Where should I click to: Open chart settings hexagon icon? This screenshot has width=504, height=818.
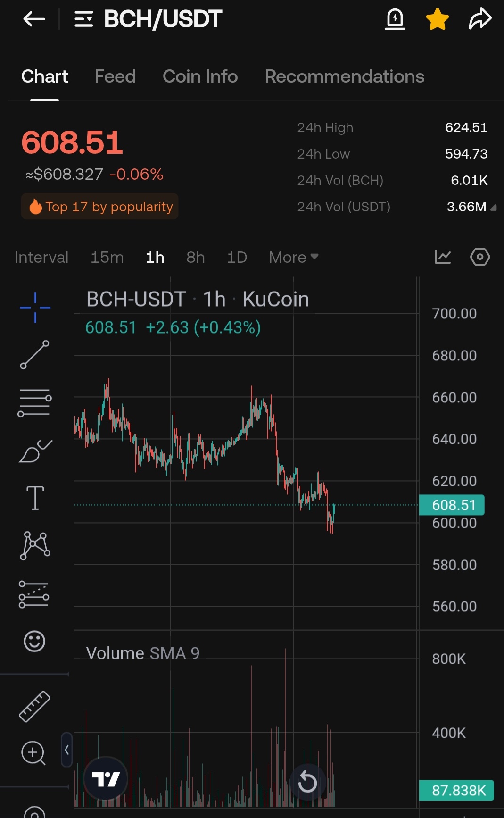click(480, 257)
